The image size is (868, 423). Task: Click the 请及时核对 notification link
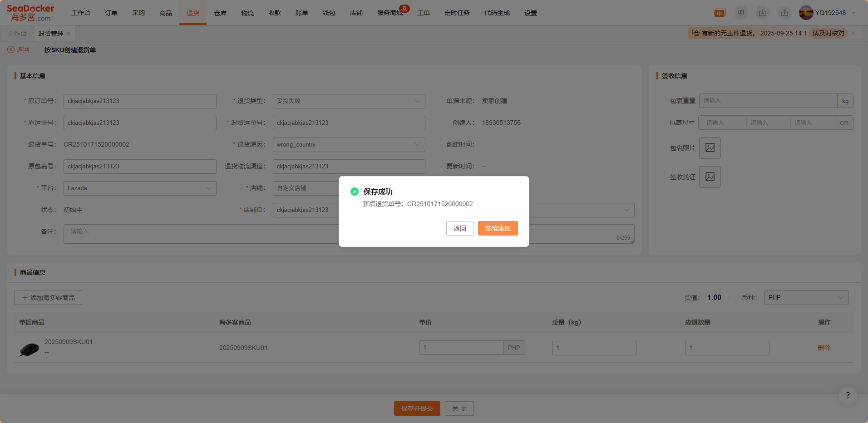828,33
